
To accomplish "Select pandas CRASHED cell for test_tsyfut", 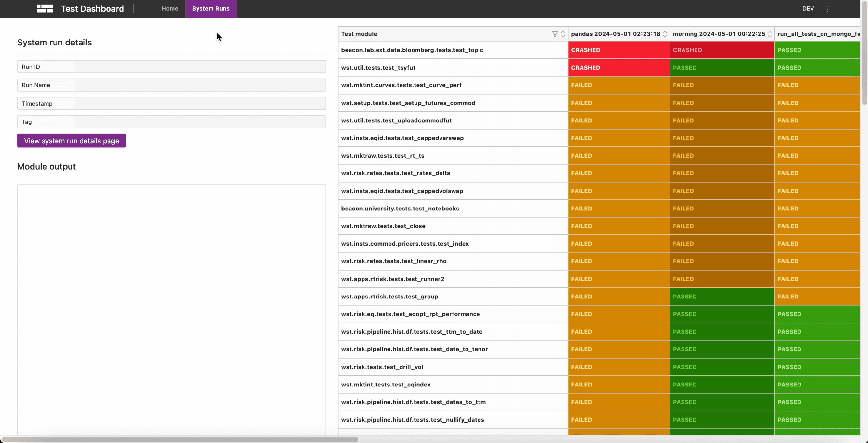I will point(619,68).
